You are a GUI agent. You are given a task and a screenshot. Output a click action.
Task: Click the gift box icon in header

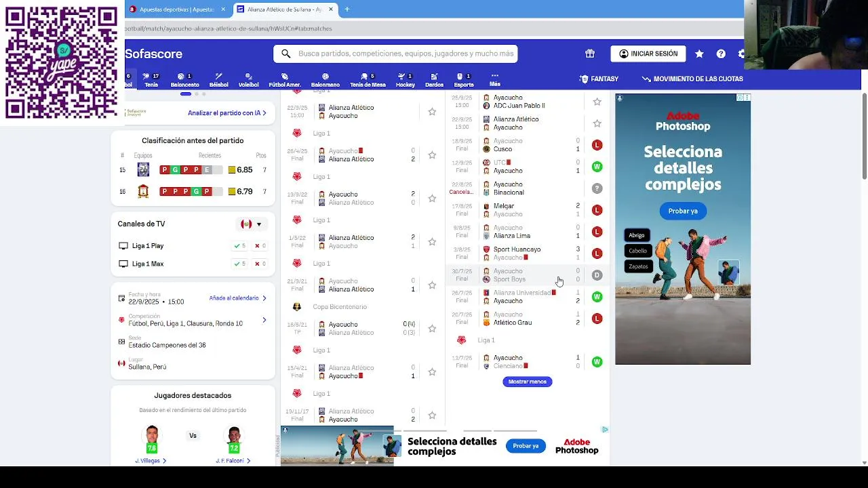tap(590, 54)
